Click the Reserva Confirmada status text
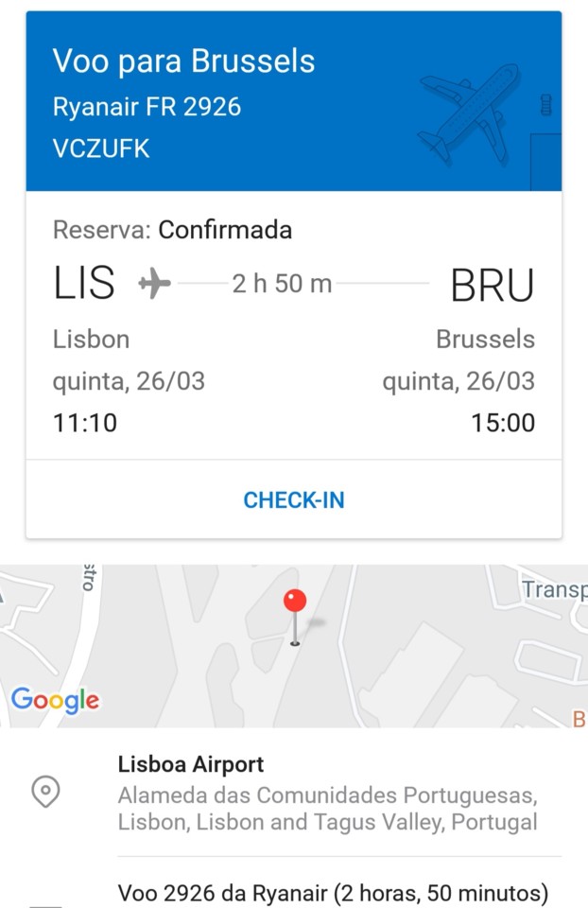 (172, 230)
